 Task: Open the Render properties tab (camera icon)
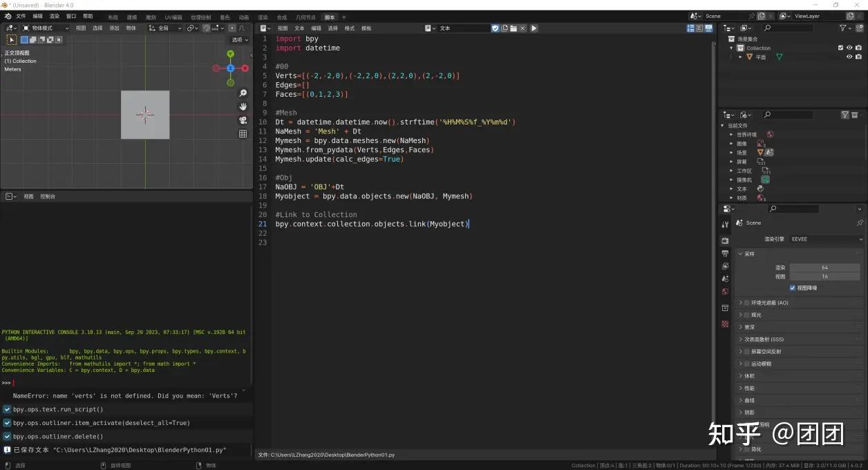pos(724,240)
